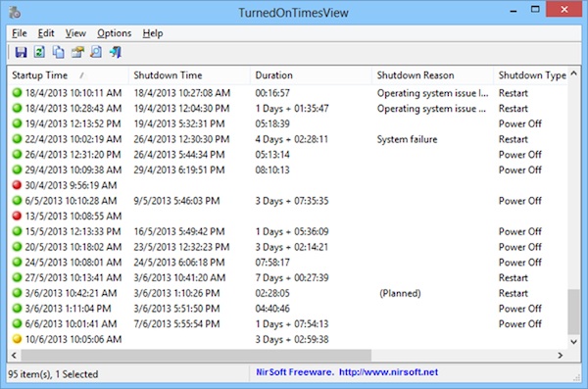Sort by the Shutdown Time column header
588x389 pixels.
point(189,75)
